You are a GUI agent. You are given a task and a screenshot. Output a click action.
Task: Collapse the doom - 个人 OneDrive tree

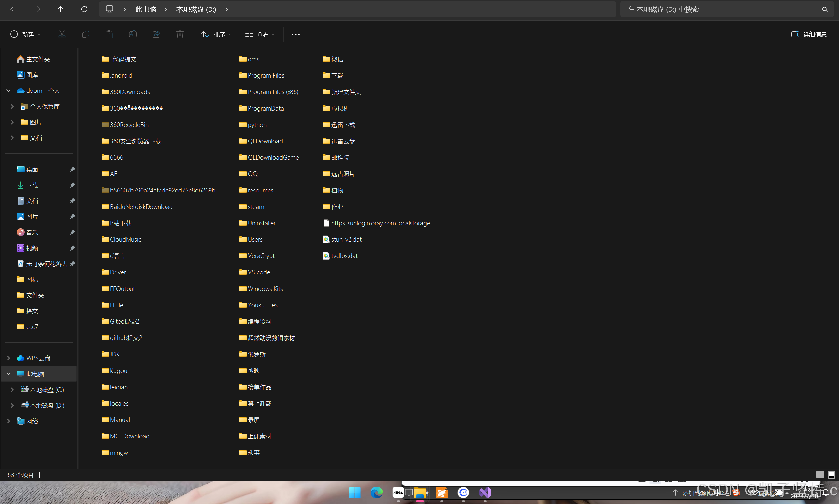(x=9, y=91)
